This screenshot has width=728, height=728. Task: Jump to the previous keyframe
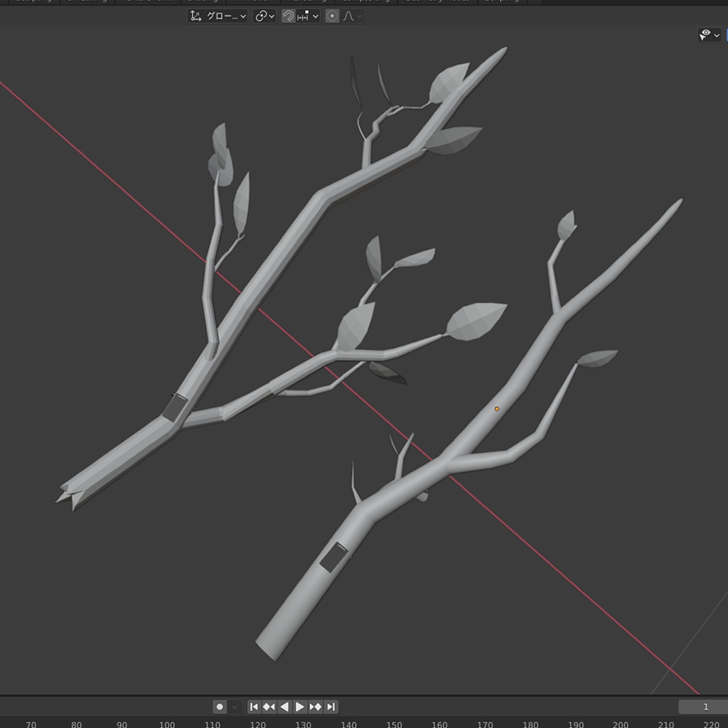(269, 707)
